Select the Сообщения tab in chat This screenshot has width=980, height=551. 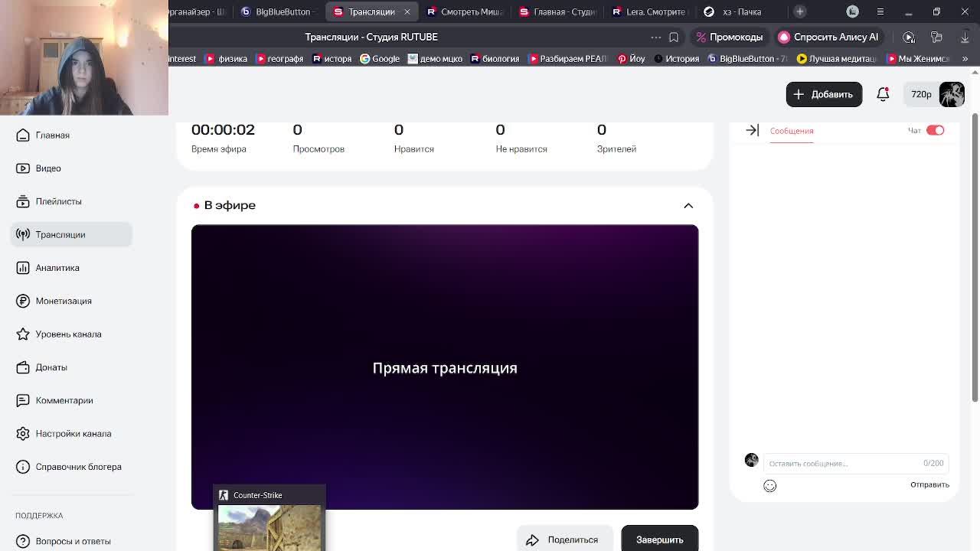[792, 131]
